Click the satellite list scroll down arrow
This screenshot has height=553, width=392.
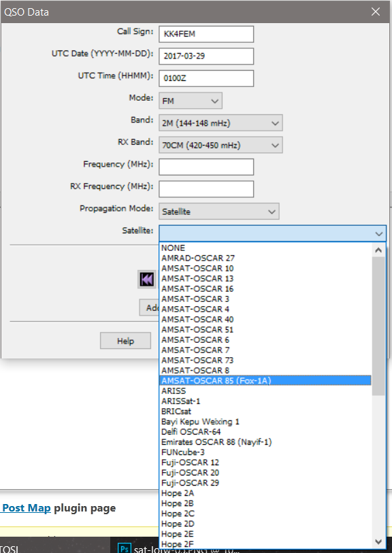point(378,541)
